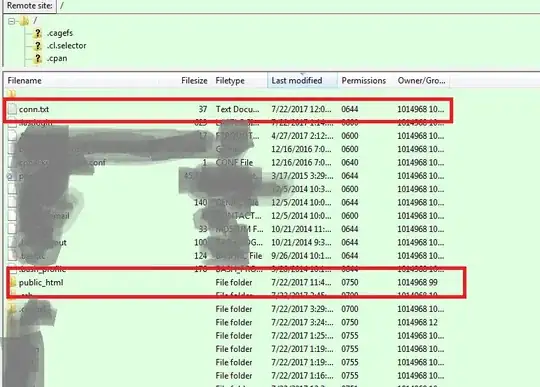
Task: Click owner cell "1014968 12"
Action: coord(417,323)
